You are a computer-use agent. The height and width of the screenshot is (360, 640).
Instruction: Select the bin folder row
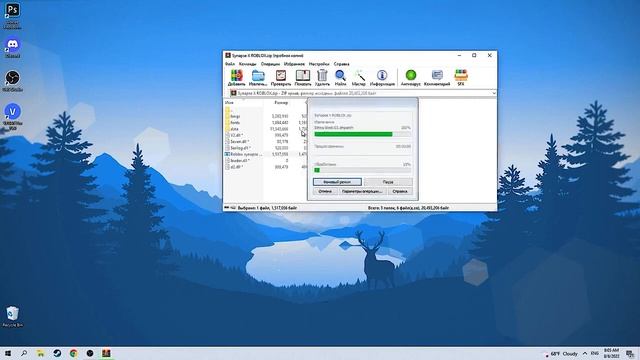[x=265, y=116]
